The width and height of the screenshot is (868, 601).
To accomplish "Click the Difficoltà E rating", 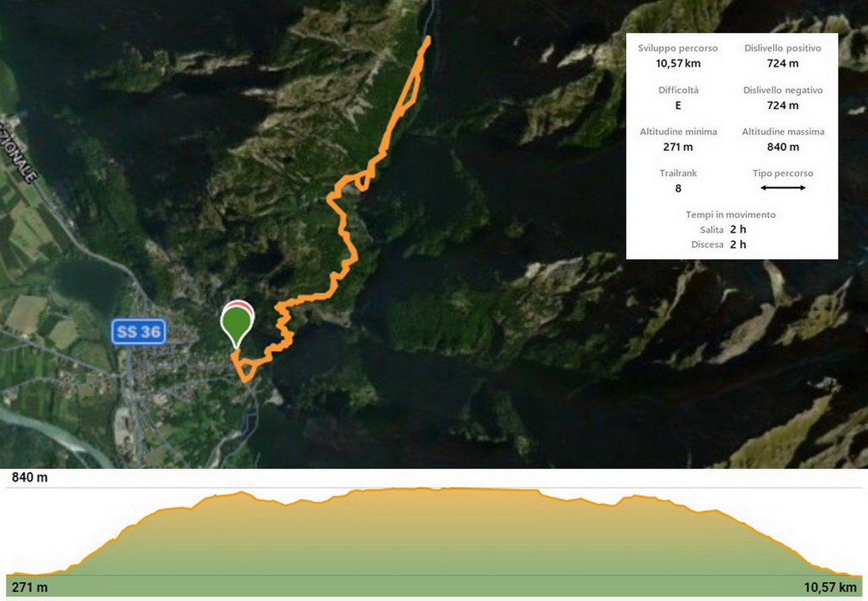I will (678, 105).
